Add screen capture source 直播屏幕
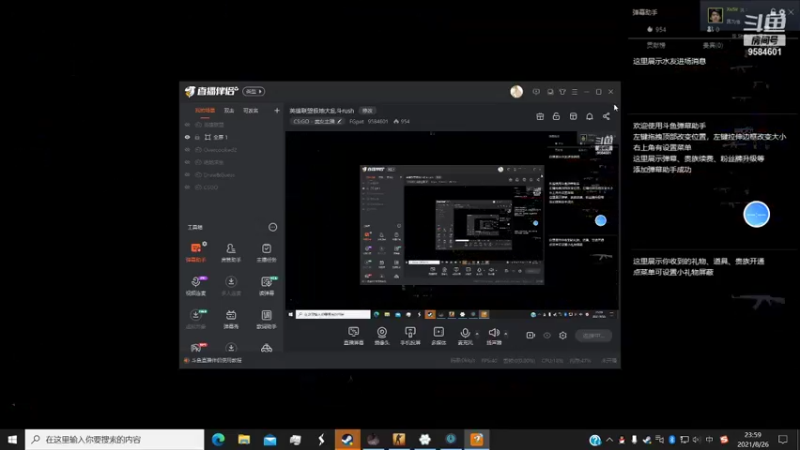This screenshot has width=800, height=450. pyautogui.click(x=354, y=336)
